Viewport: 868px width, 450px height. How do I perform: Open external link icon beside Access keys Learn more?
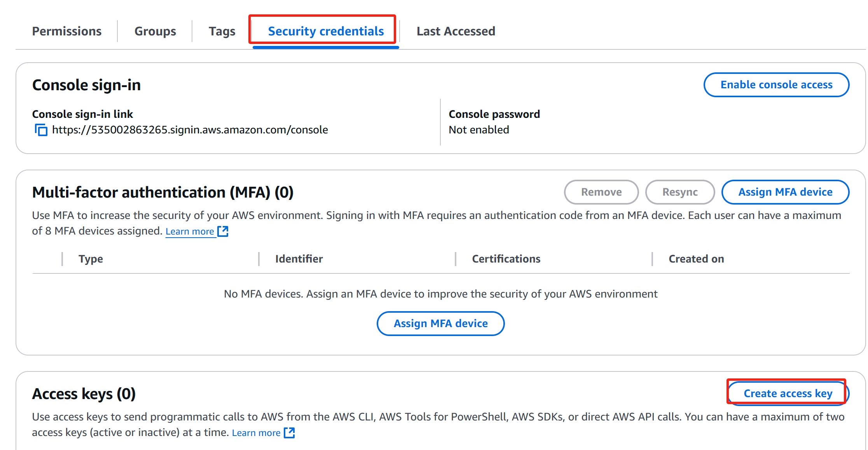(x=289, y=432)
